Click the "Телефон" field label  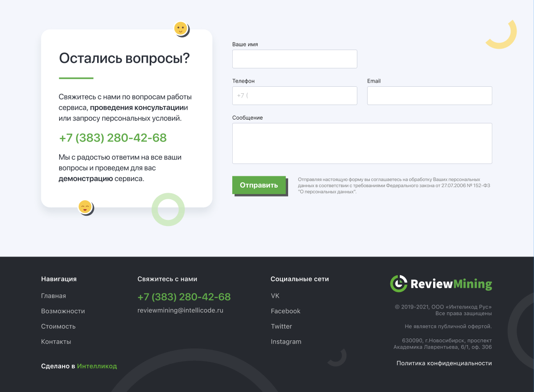pyautogui.click(x=244, y=81)
